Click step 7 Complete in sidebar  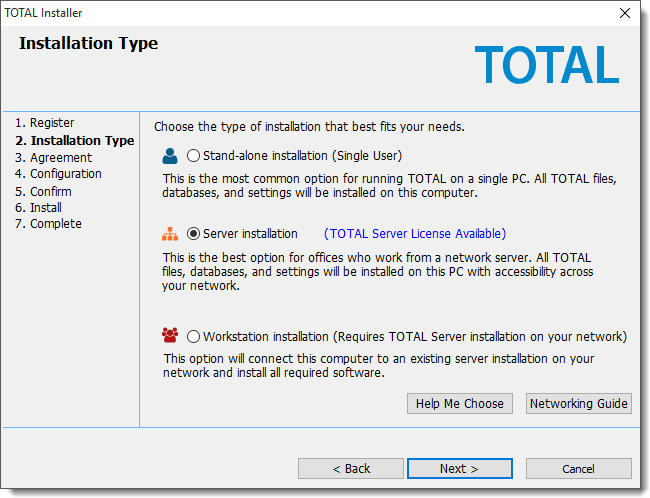click(48, 224)
